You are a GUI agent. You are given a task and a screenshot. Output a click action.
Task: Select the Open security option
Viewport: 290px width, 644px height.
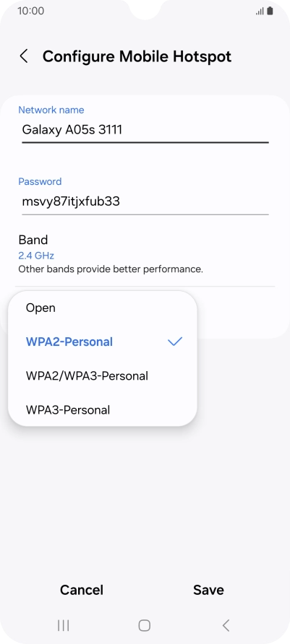103,308
